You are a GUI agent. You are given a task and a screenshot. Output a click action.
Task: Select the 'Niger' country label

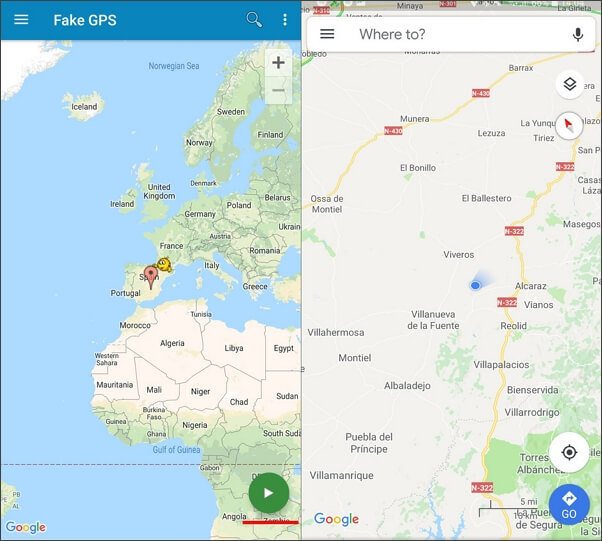click(200, 392)
